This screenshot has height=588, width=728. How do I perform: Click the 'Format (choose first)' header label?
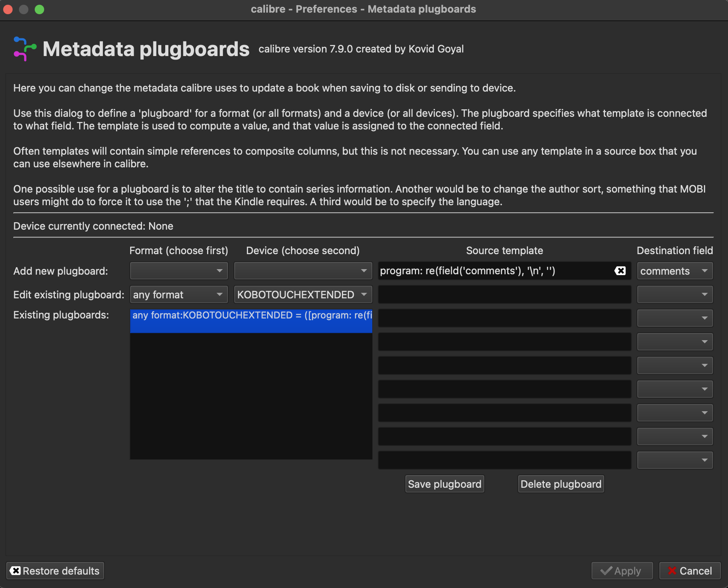click(x=179, y=251)
